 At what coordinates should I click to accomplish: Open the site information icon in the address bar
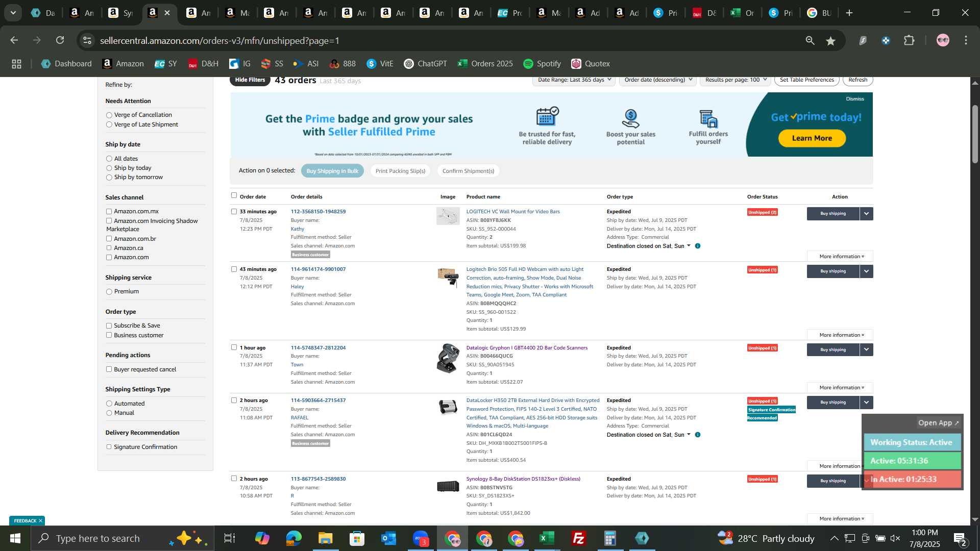coord(88,40)
